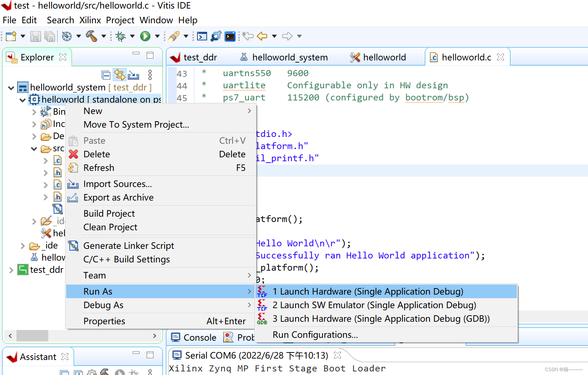The width and height of the screenshot is (588, 375).
Task: Open dropdown arrow next to Debug icon
Action: tap(132, 36)
